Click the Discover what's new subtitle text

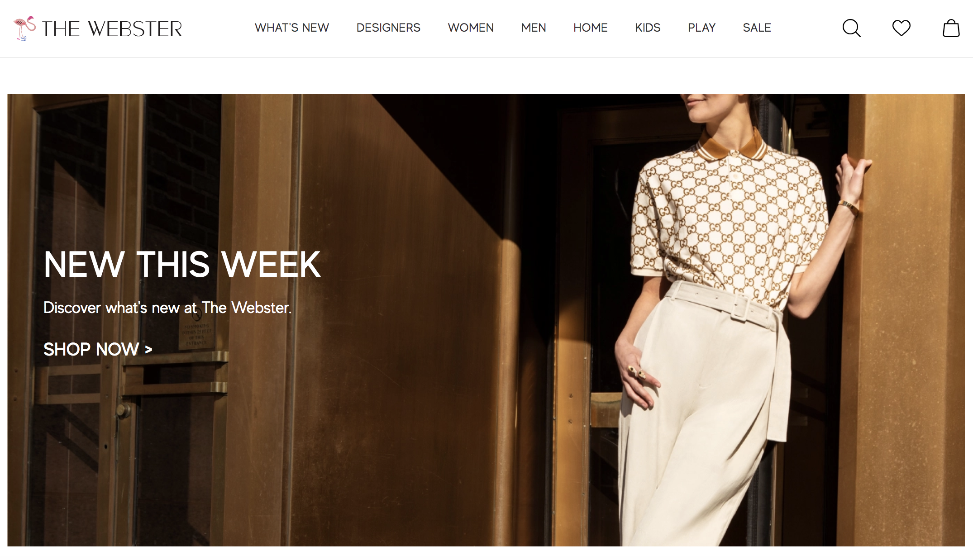tap(167, 308)
